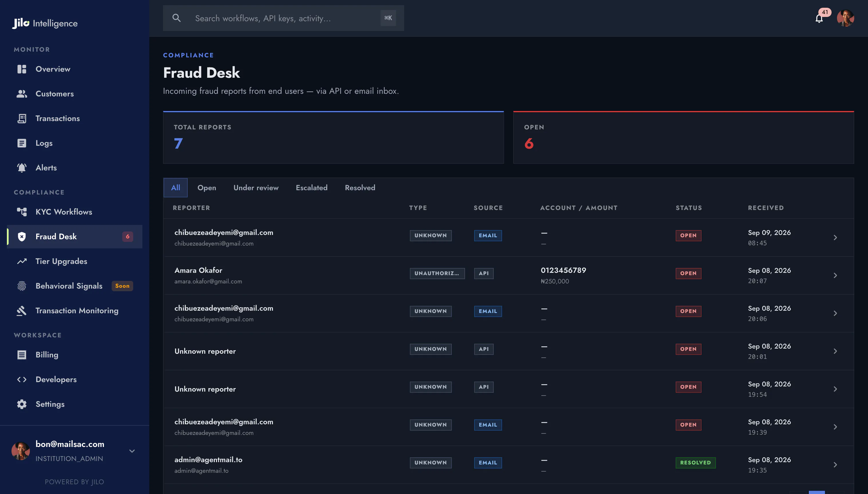Expand the Sep 09 08:45 report chevron
The image size is (868, 494).
[x=835, y=238]
